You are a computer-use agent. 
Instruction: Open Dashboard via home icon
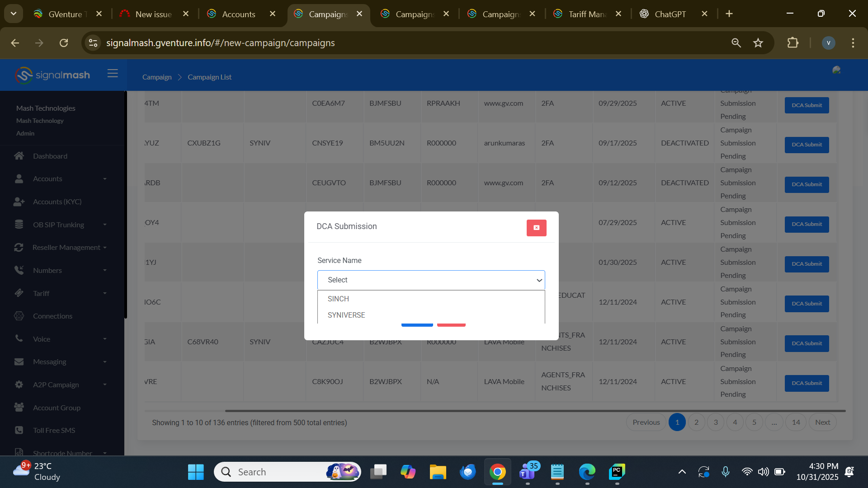point(19,156)
